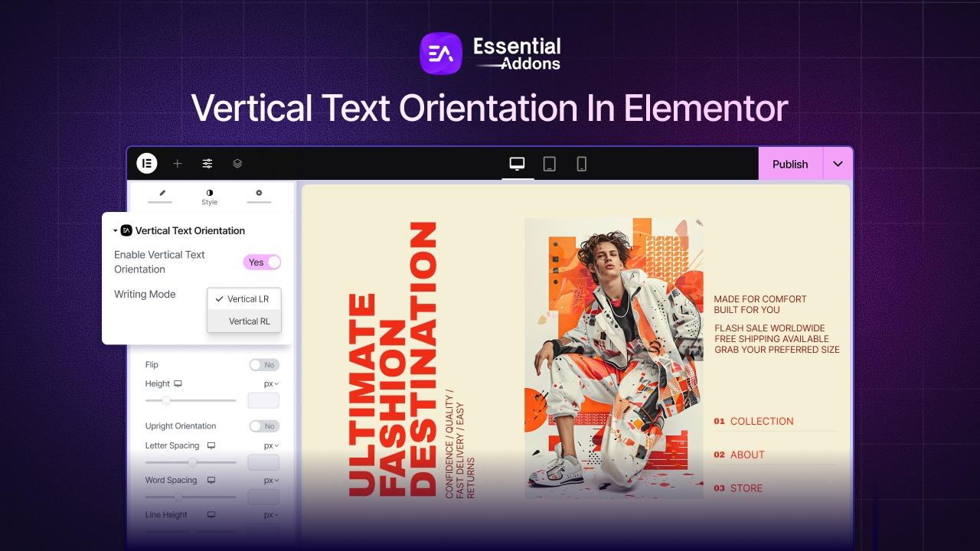
Task: Enable Upright Orientation
Action: click(264, 426)
